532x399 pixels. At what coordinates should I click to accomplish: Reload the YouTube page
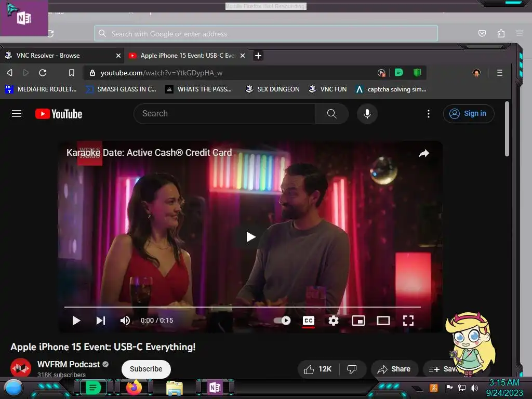tap(43, 73)
